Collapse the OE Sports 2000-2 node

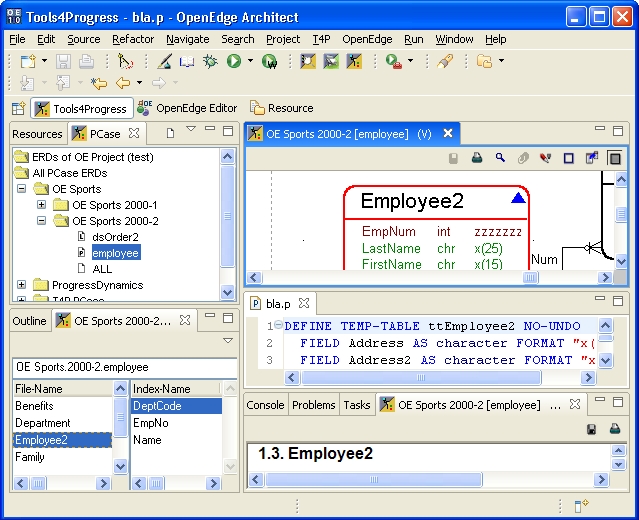(x=42, y=220)
